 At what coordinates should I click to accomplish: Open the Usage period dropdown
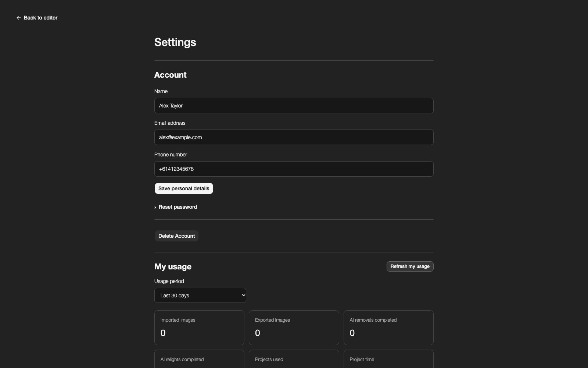(x=200, y=296)
